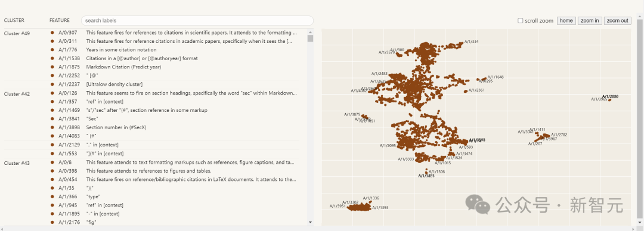Click the zoom in button
This screenshot has height=231, width=644.
point(589,20)
